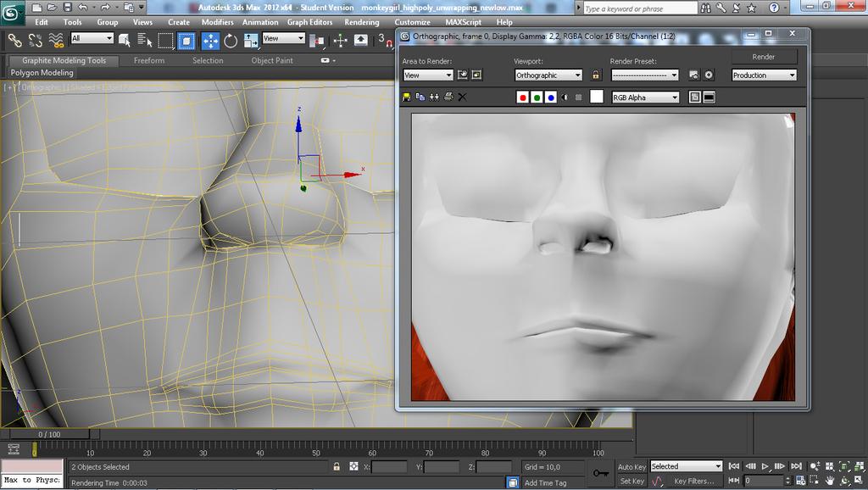Print the rendered image
Image resolution: width=868 pixels, height=490 pixels.
pos(448,97)
